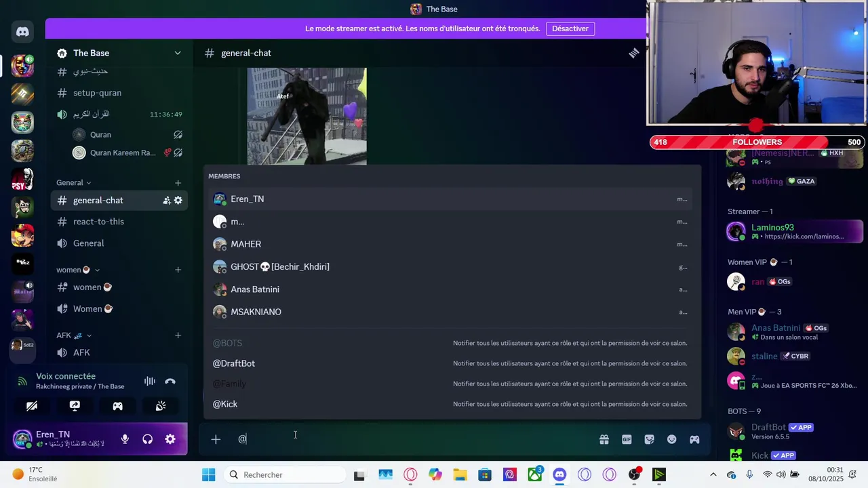Show hidden system tray icons
This screenshot has width=868, height=488.
pos(713,474)
